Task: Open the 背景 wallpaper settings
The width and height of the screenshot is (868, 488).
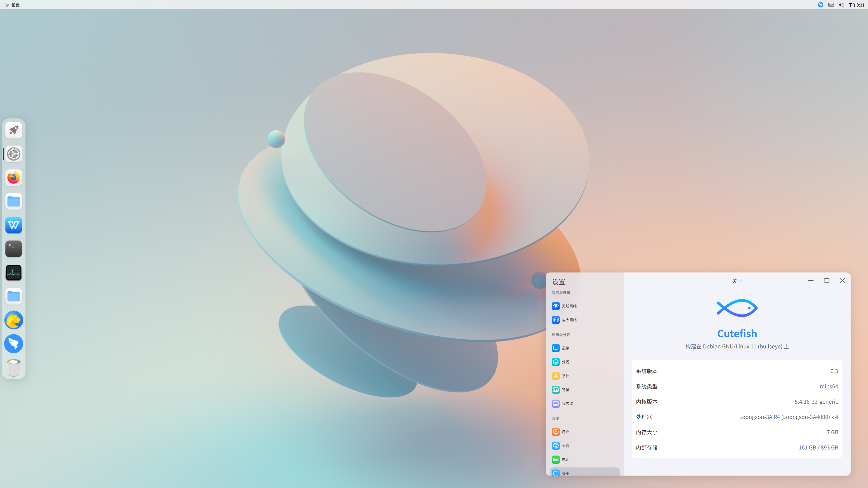Action: click(x=584, y=390)
